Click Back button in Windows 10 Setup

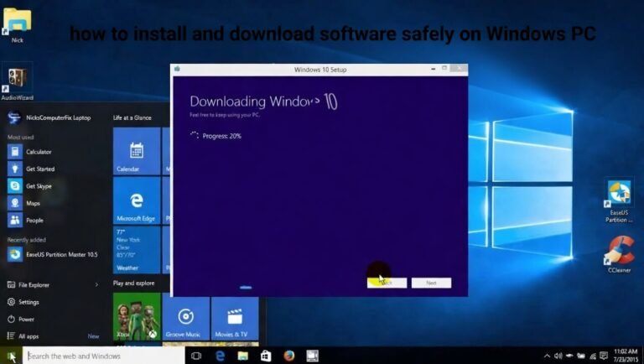387,283
